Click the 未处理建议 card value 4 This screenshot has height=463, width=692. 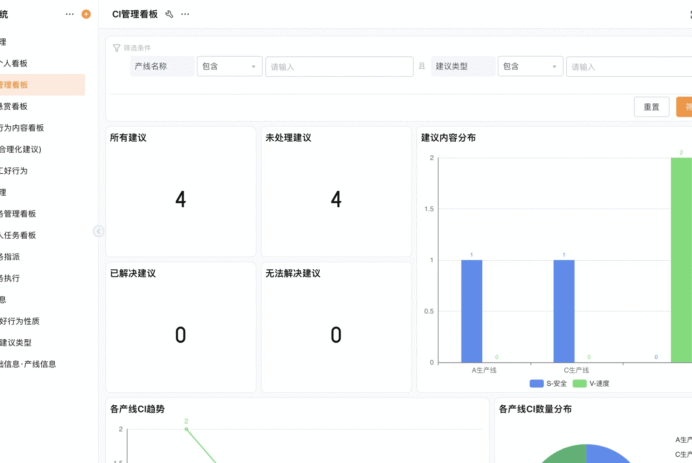pos(336,199)
